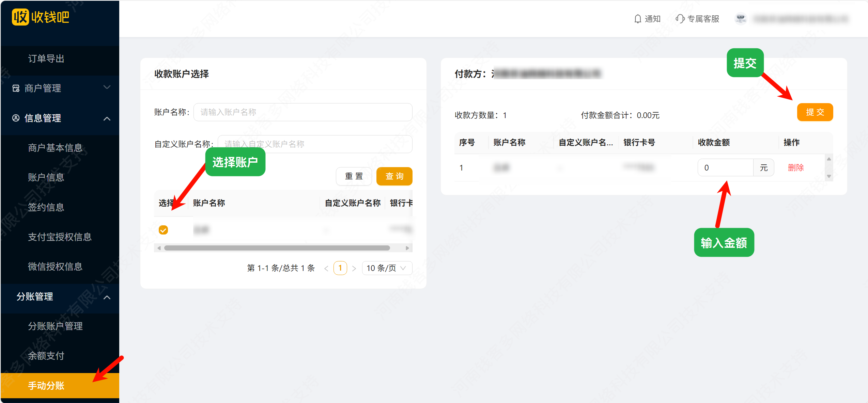
Task: Click the 查询 search button
Action: (x=394, y=176)
